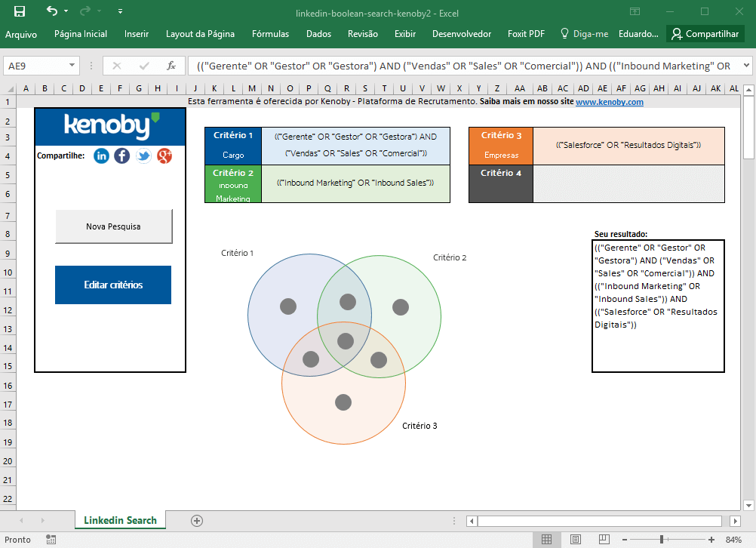Add a new sheet with plus icon

(197, 521)
